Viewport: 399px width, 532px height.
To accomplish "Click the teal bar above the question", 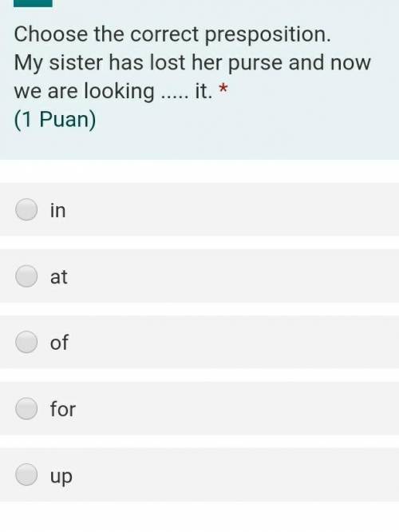I will pos(33,3).
